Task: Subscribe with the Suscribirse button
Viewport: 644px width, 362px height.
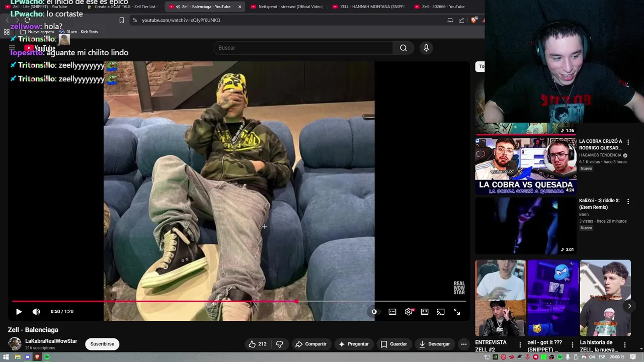Action: point(102,344)
